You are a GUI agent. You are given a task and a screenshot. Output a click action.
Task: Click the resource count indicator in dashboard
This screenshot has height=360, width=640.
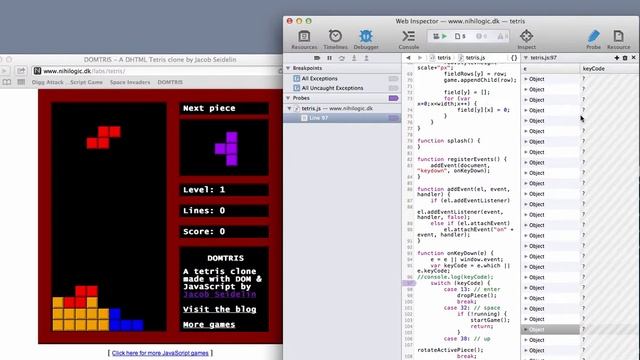[x=460, y=36]
